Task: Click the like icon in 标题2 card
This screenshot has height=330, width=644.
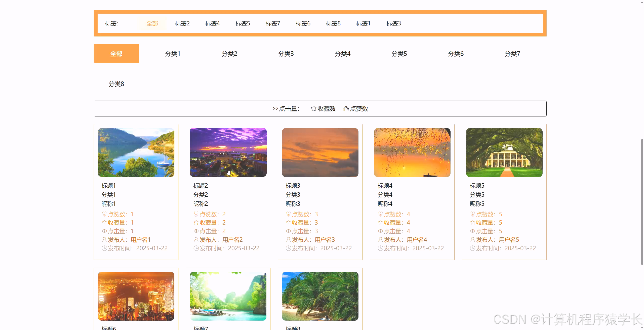Action: [x=196, y=214]
